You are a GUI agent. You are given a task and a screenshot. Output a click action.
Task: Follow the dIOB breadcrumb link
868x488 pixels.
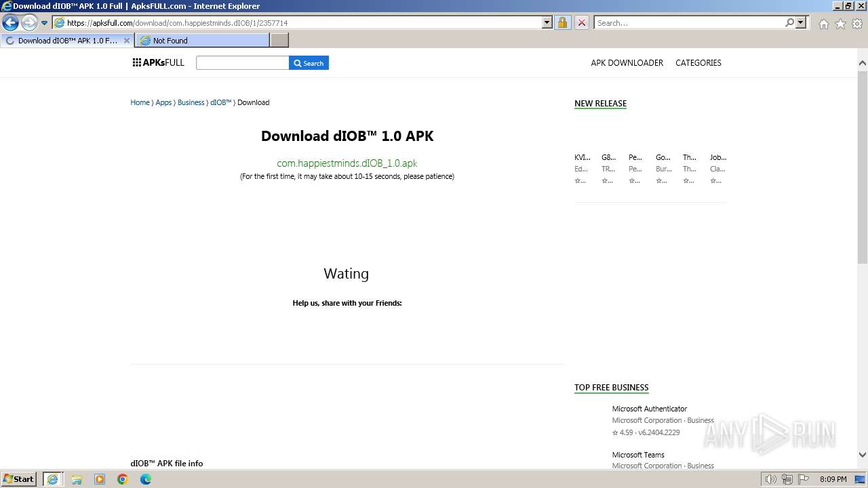coord(220,102)
